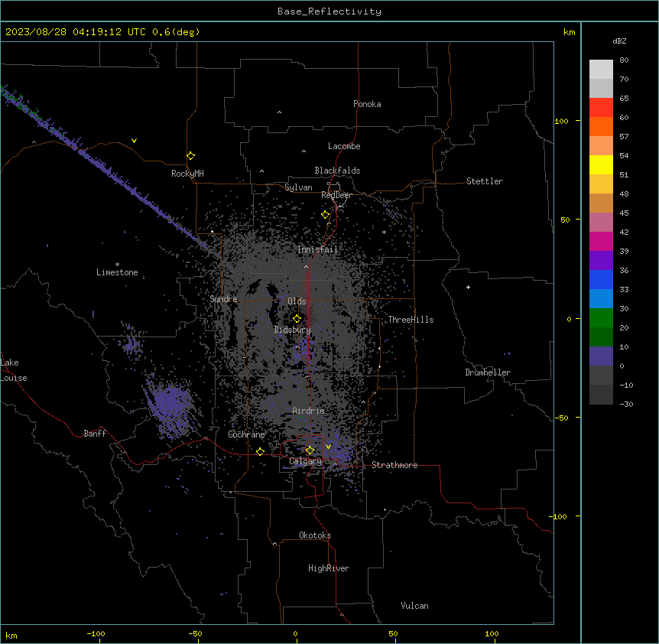Click the Strathmore label
This screenshot has width=659, height=644.
394,465
